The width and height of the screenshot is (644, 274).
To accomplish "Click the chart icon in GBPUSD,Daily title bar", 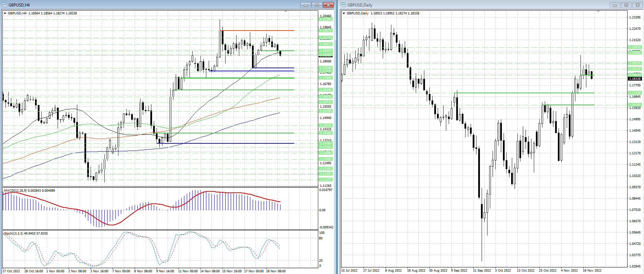I will click(x=343, y=5).
